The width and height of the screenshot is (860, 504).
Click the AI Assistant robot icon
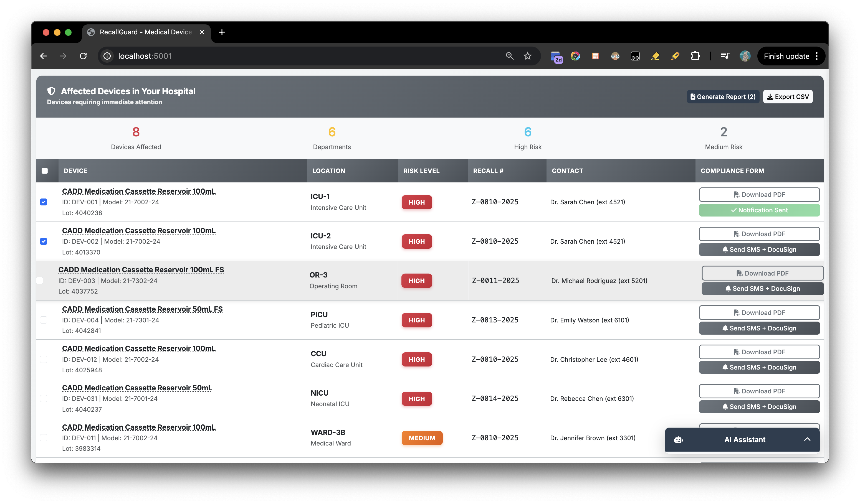pyautogui.click(x=678, y=440)
